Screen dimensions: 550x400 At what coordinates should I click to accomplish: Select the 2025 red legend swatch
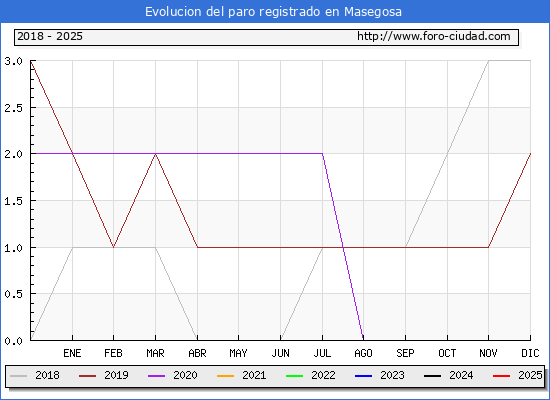[501, 376]
